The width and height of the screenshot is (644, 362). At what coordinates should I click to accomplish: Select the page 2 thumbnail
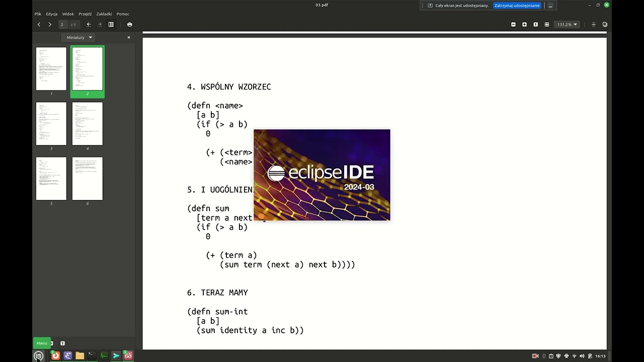point(88,69)
